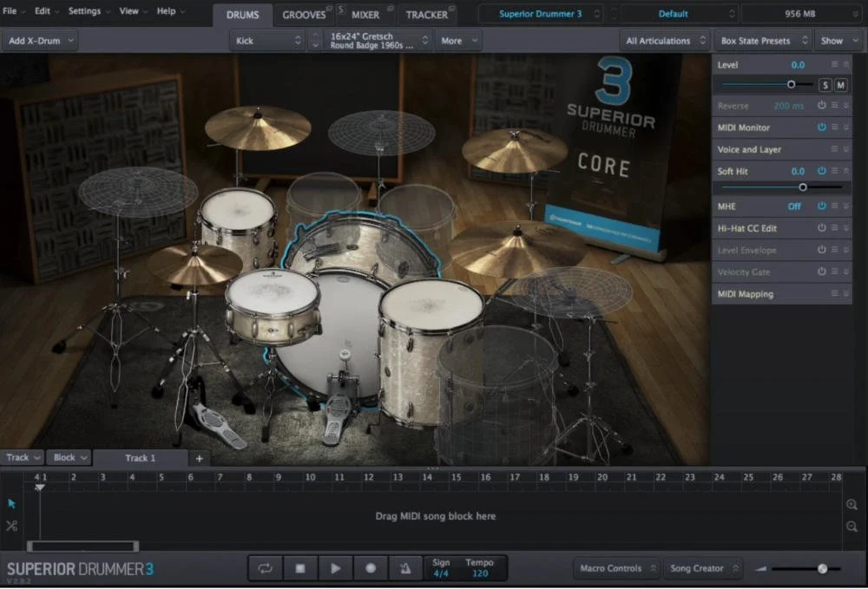Expand the MIDI Monitor section chevron
Screen dimensions: 868x589
tap(845, 128)
